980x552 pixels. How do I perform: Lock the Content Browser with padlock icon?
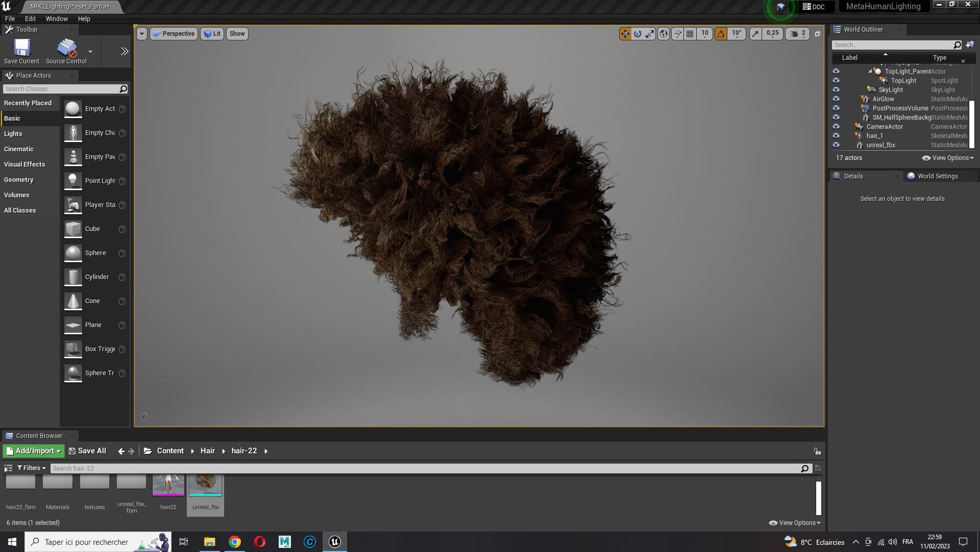coord(817,451)
